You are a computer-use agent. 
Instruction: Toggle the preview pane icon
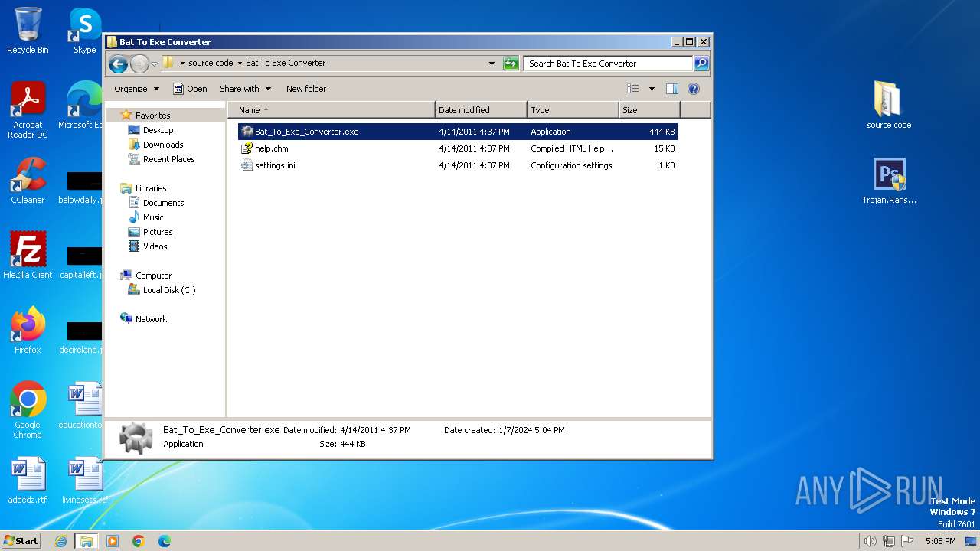point(672,89)
